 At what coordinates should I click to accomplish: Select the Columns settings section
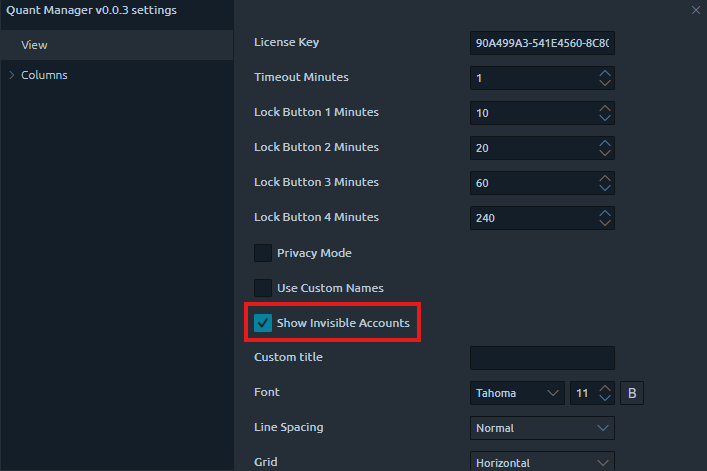click(44, 75)
